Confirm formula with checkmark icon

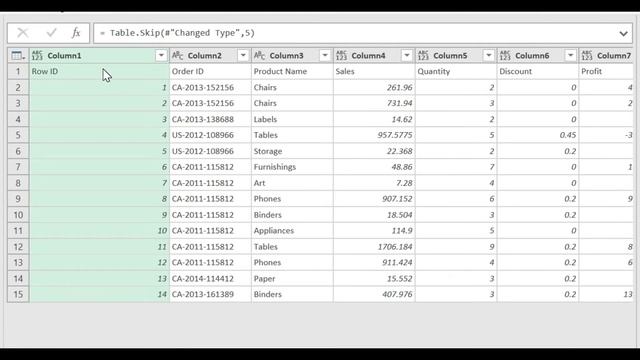pos(51,33)
